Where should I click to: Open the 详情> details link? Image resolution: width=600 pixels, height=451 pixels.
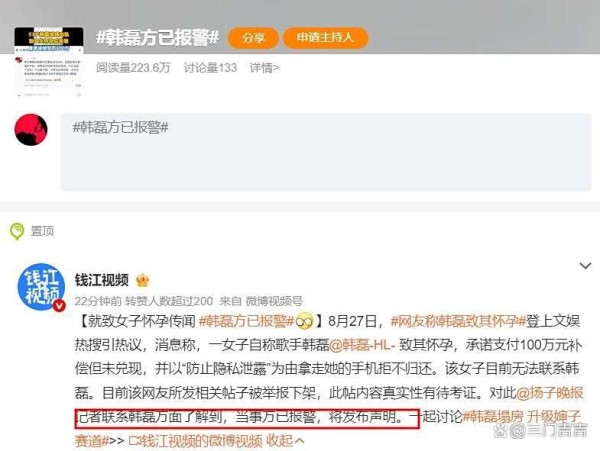[x=264, y=68]
